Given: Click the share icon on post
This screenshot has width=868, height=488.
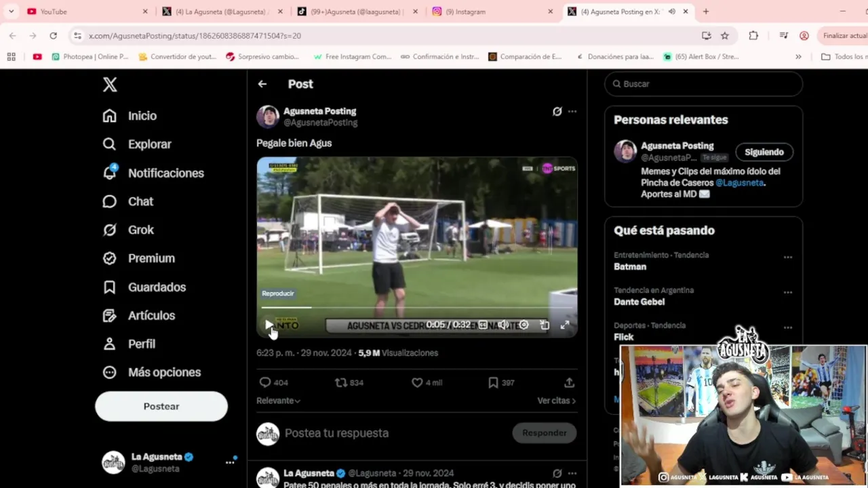Looking at the screenshot, I should point(569,382).
